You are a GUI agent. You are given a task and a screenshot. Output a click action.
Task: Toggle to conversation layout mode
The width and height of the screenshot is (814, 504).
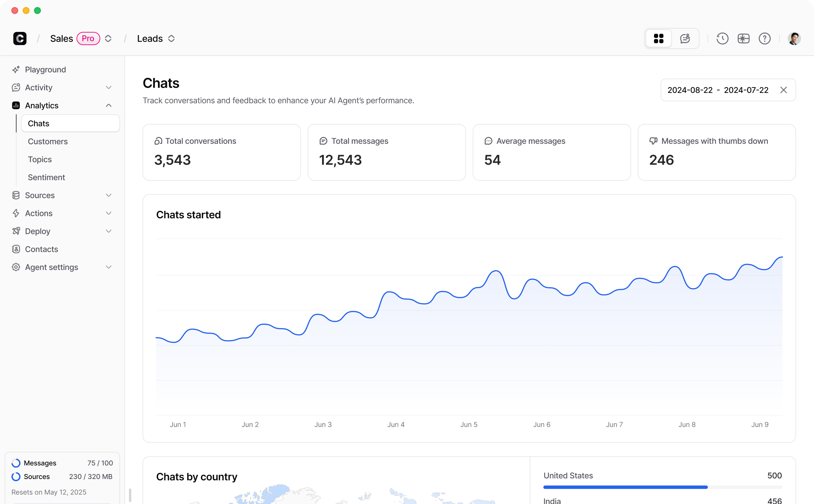click(685, 38)
